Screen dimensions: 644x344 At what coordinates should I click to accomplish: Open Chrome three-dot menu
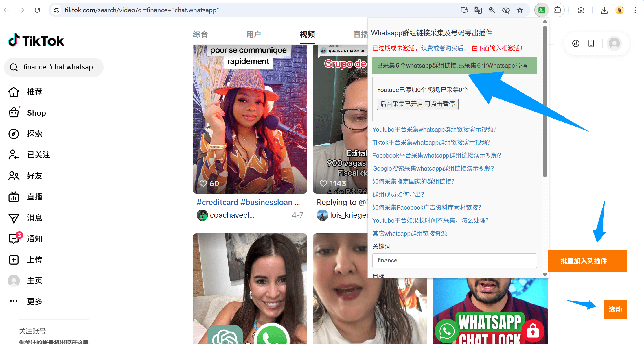(635, 10)
